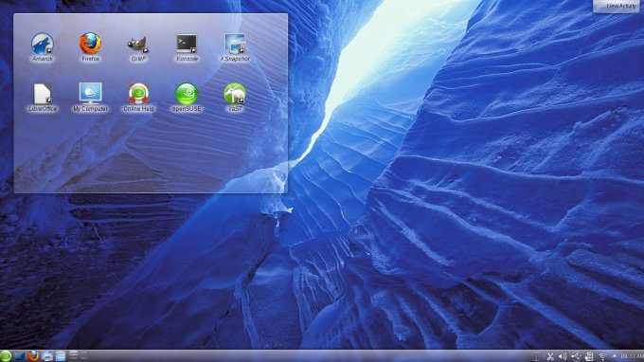The height and width of the screenshot is (362, 644).
Task: Expand hidden system tray icons arrow
Action: pos(615,355)
